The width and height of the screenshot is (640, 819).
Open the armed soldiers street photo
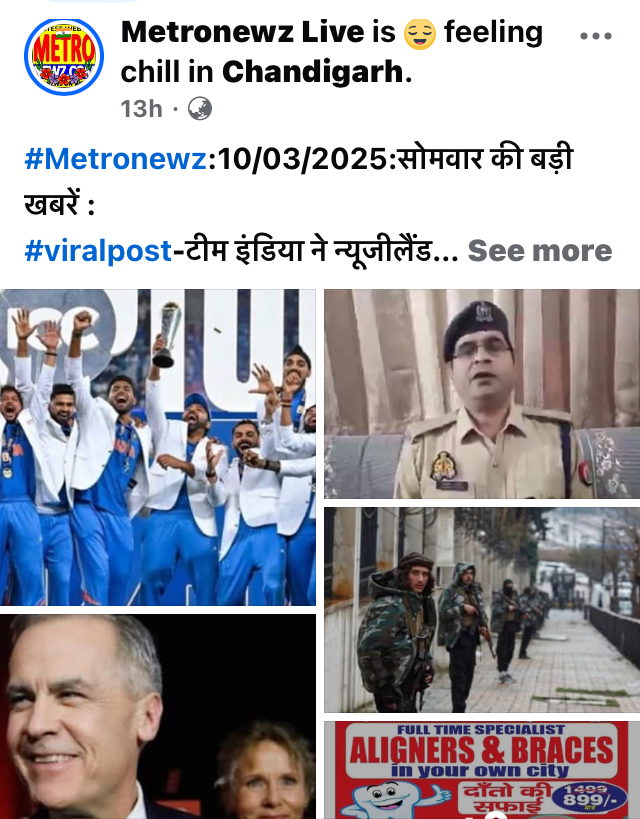point(482,610)
